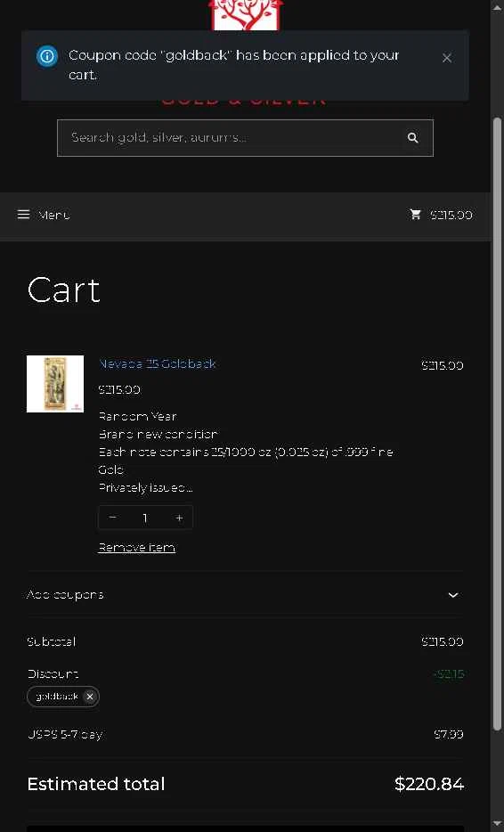504x832 pixels.
Task: Expand the Add coupons section
Action: coord(245,595)
